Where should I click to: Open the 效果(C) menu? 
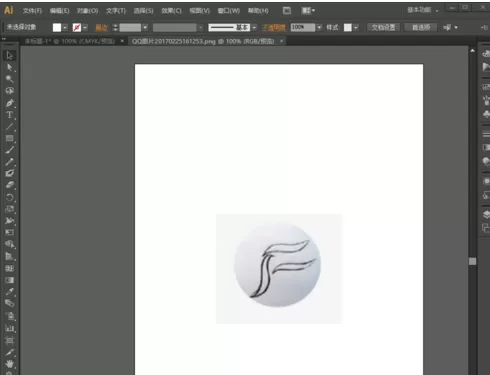pyautogui.click(x=171, y=11)
